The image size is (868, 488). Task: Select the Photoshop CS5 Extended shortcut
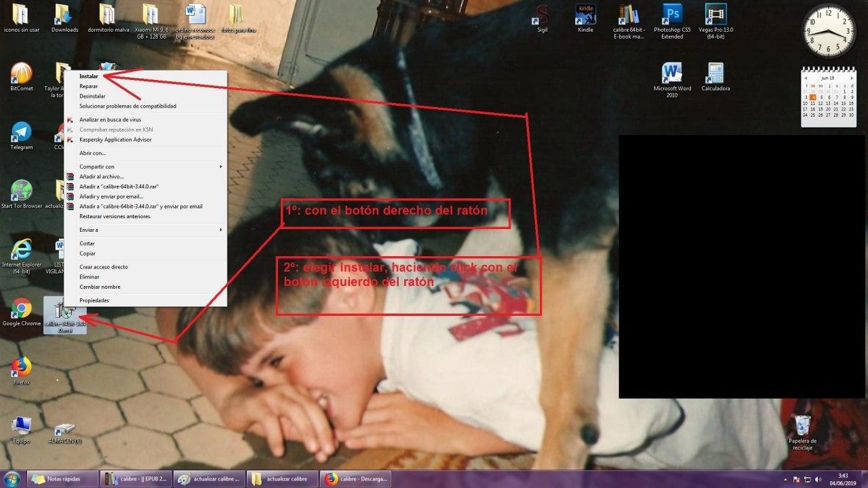pos(672,21)
